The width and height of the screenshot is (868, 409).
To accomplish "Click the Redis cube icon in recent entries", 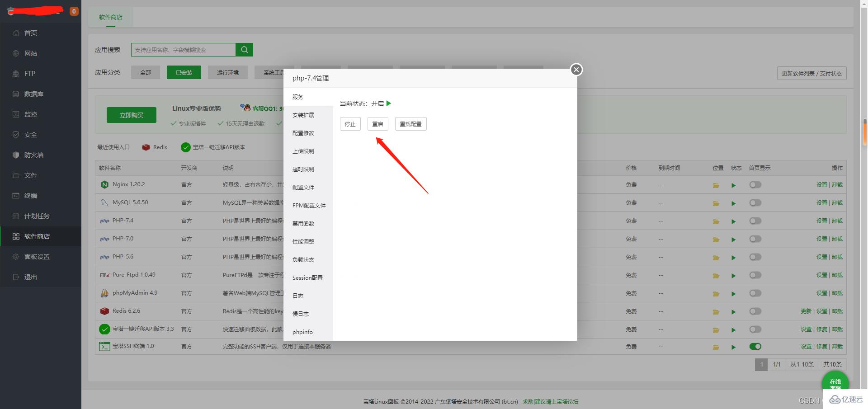I will [146, 147].
